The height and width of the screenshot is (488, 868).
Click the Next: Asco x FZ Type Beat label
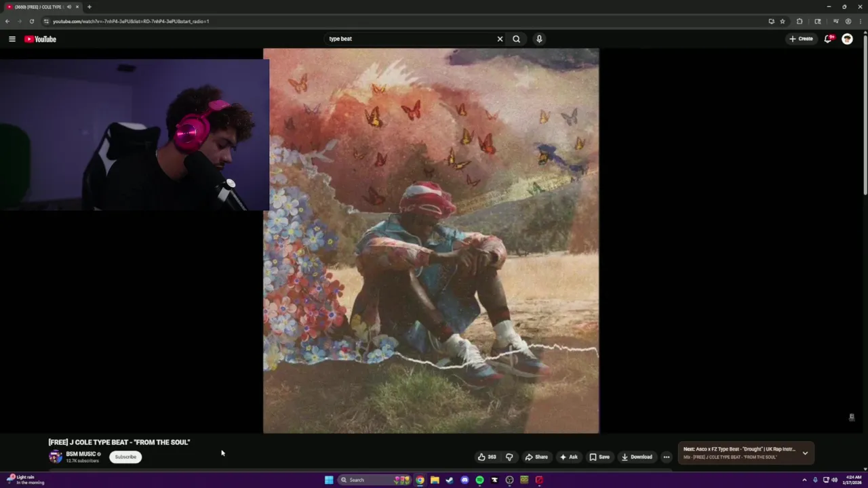click(739, 449)
